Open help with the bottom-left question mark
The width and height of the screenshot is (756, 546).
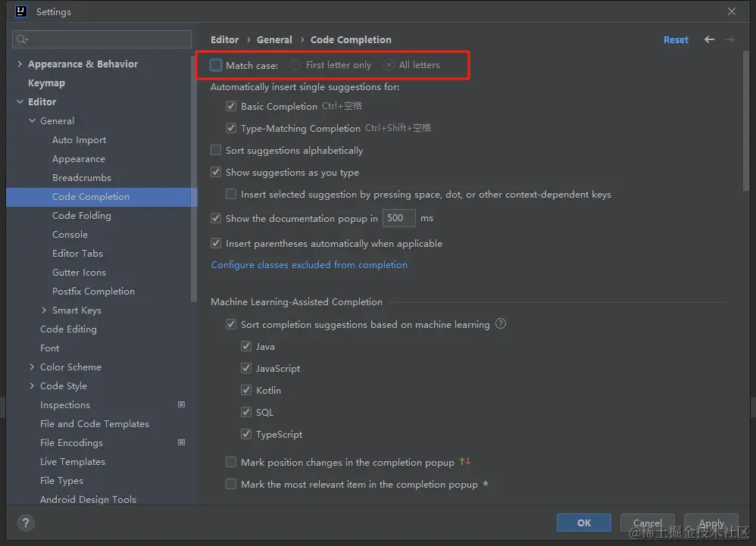click(x=26, y=523)
